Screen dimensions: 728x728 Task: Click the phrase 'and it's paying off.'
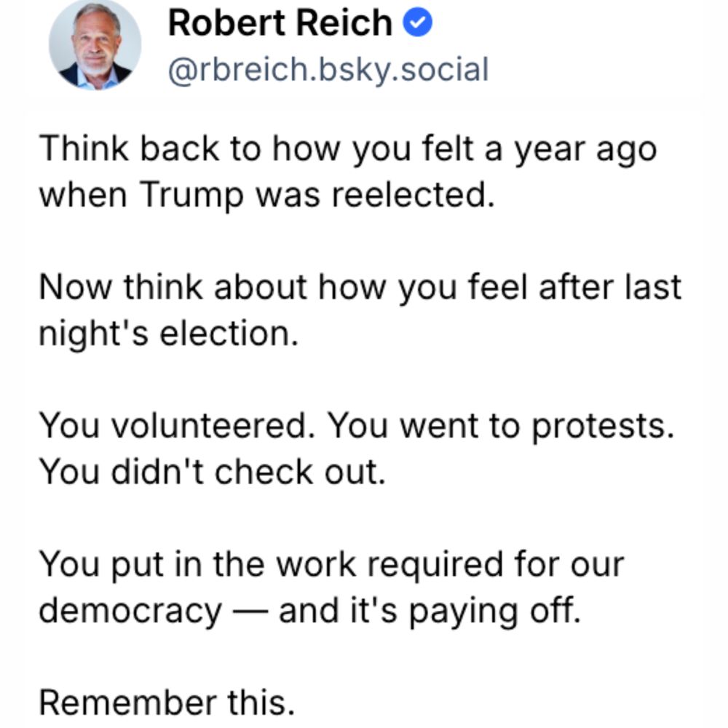pyautogui.click(x=430, y=611)
